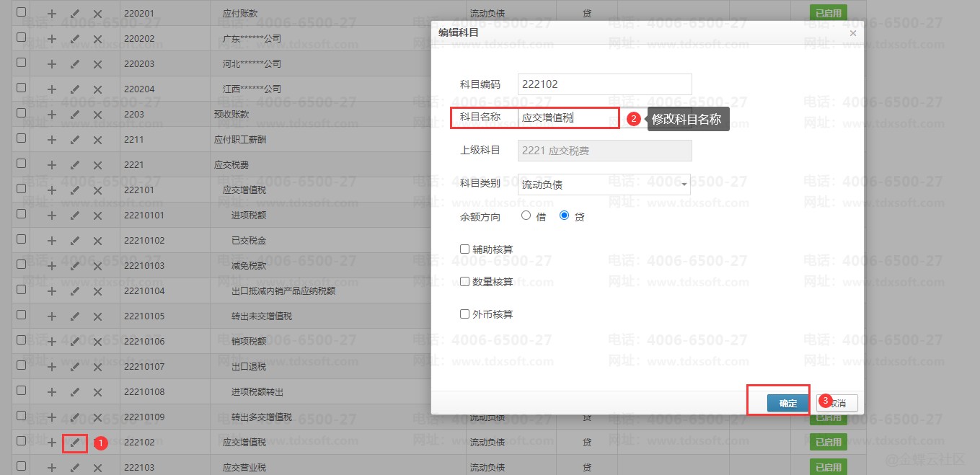980x475 pixels.
Task: Add sub-account under row 22210101
Action: (52, 215)
